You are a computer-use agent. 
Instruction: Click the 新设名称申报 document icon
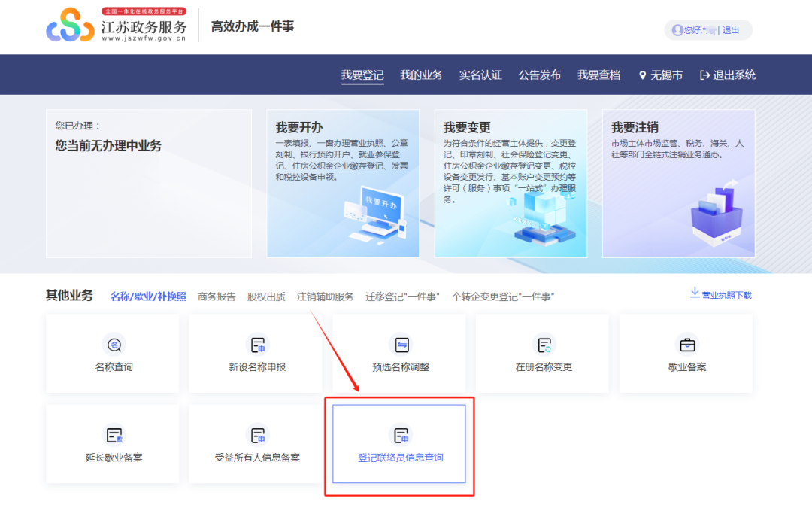(x=257, y=345)
